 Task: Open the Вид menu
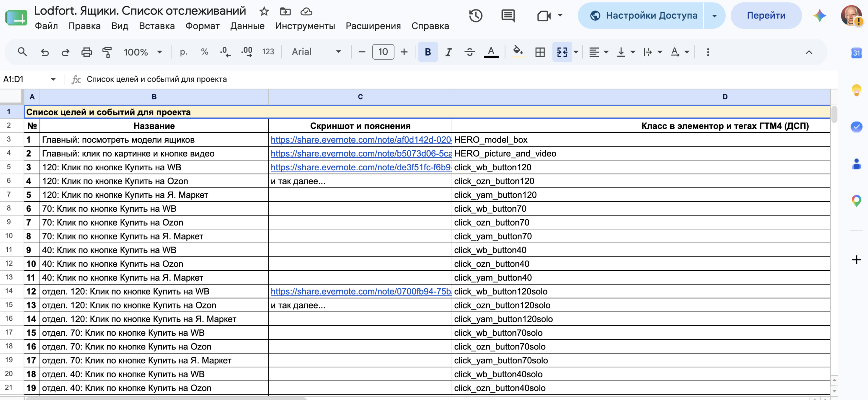tap(120, 26)
